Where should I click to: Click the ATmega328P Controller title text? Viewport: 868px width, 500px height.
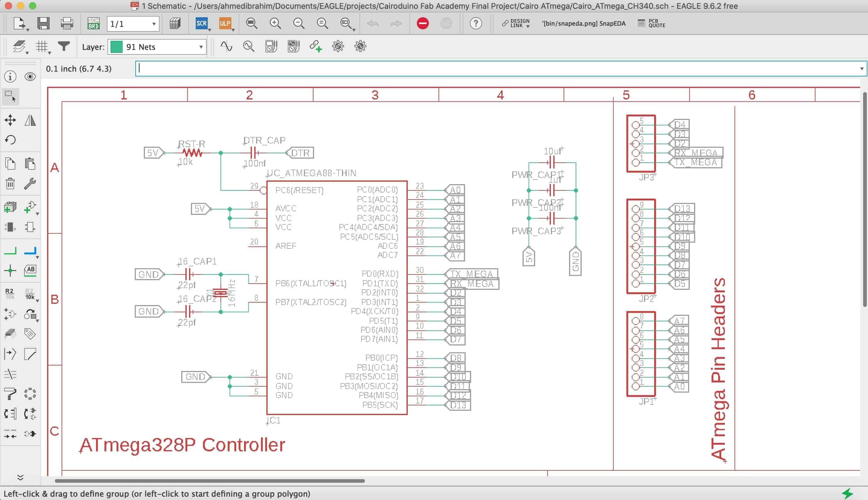tap(182, 445)
